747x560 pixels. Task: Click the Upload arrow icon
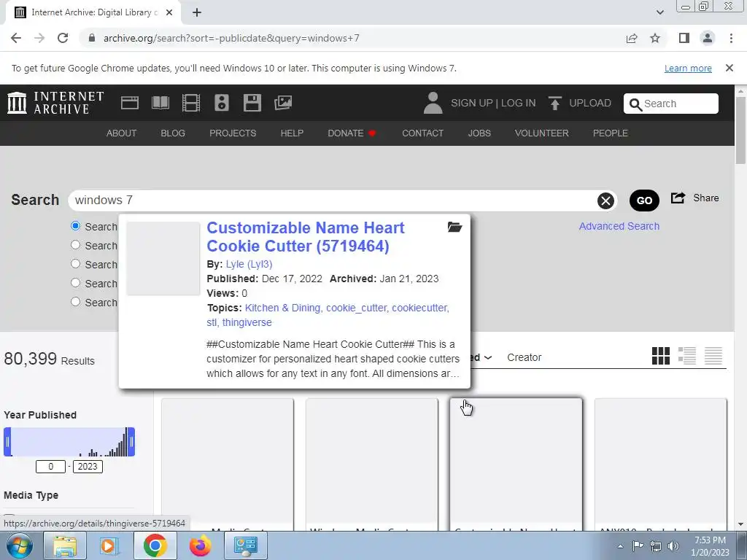[554, 103]
